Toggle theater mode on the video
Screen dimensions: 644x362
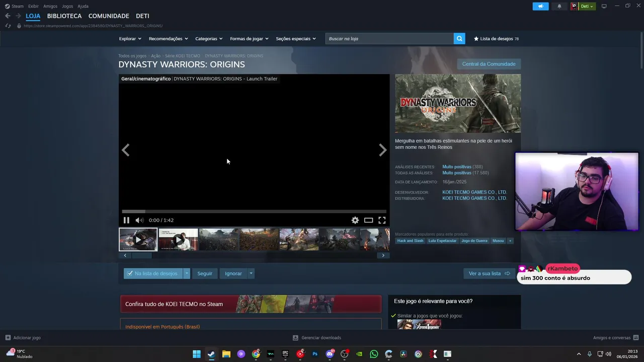pos(369,220)
